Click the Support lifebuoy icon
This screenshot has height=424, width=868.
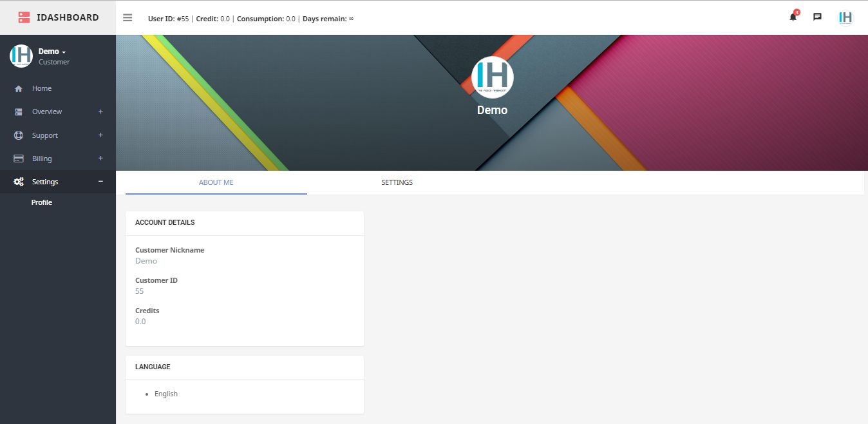(19, 135)
